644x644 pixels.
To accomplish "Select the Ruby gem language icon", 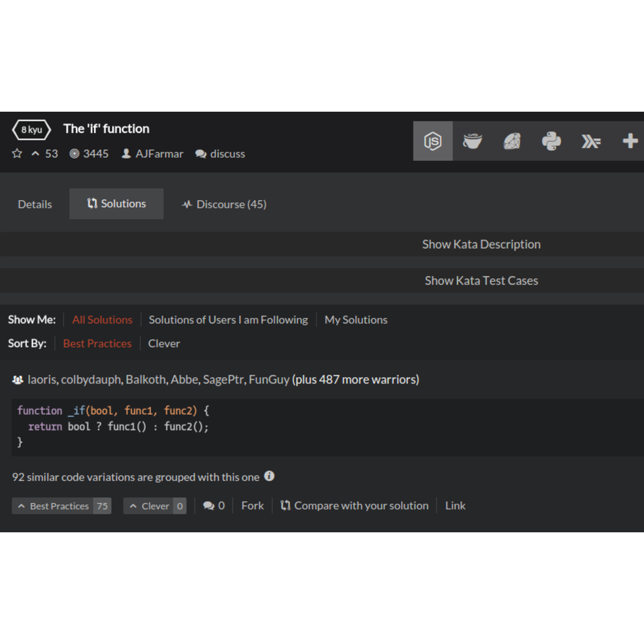I will coord(512,141).
